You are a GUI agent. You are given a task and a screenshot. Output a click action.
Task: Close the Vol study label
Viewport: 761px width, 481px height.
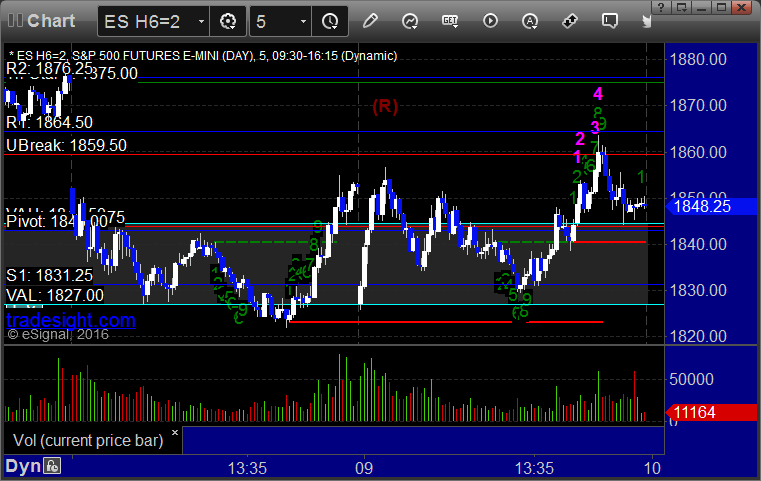coord(175,432)
